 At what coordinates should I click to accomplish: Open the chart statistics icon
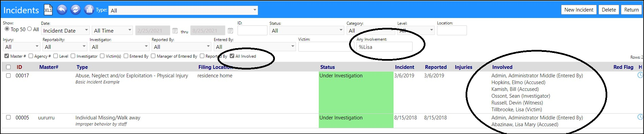point(89,9)
